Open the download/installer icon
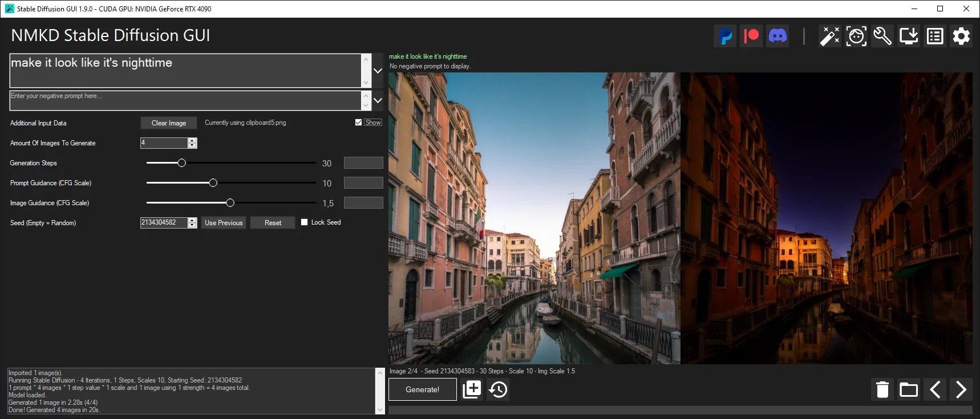The width and height of the screenshot is (980, 419). click(x=909, y=36)
